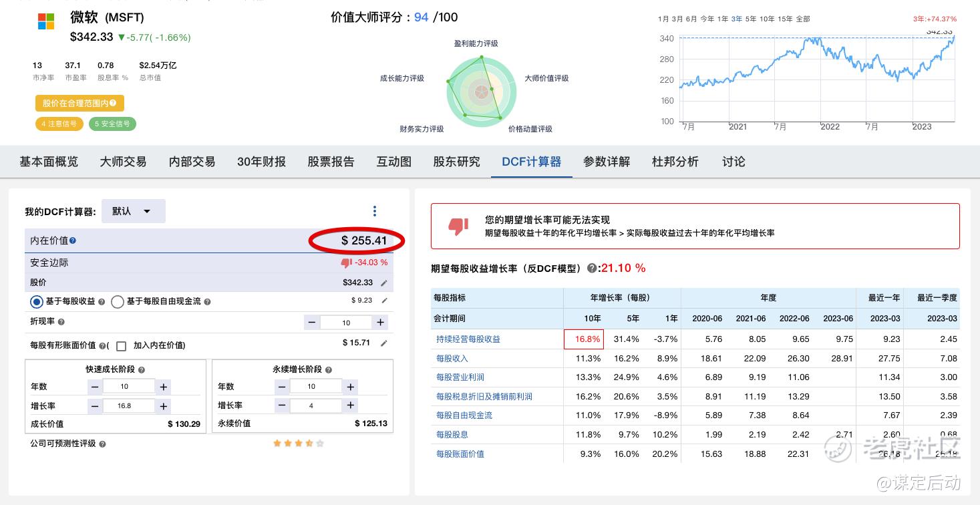Open the 互动图 tab

tap(394, 162)
